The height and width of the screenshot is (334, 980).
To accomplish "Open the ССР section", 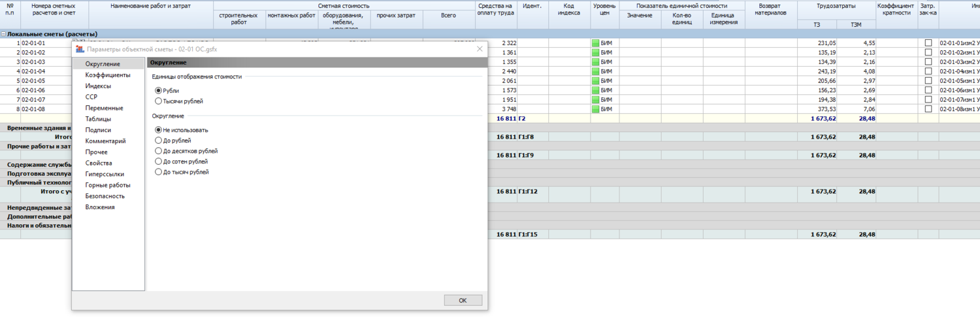I will 108,97.
